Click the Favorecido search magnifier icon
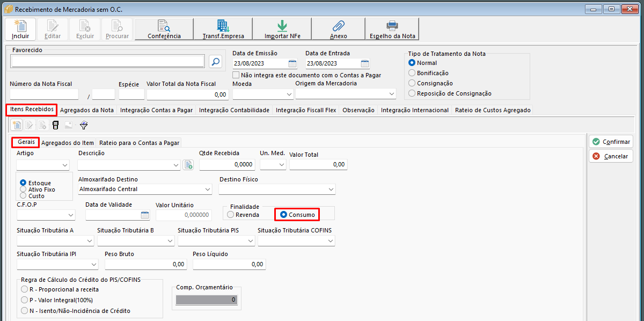 215,62
